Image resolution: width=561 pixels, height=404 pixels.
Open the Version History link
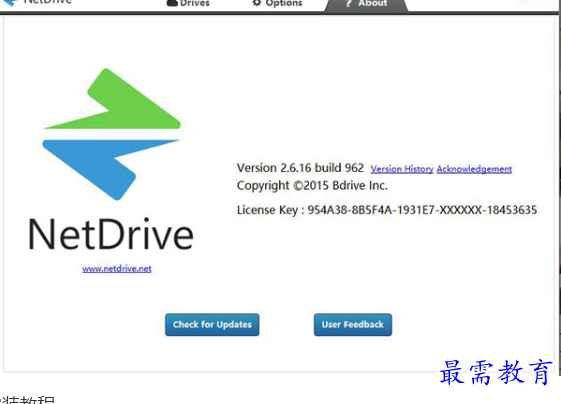(x=402, y=169)
